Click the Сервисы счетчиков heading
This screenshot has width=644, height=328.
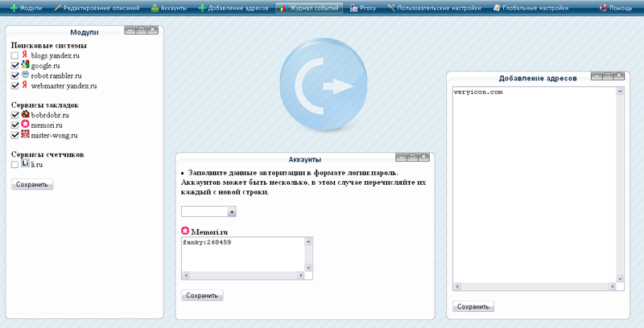tap(47, 154)
